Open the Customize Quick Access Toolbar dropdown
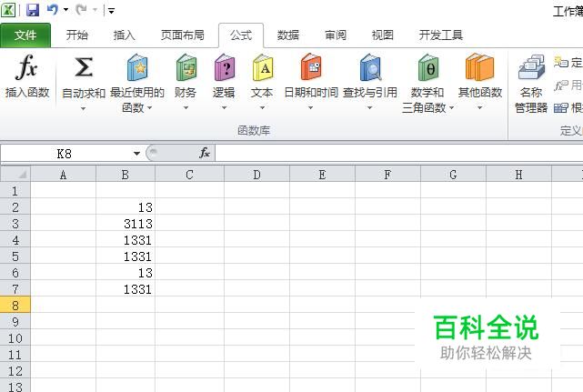This screenshot has height=392, width=583. click(x=111, y=10)
